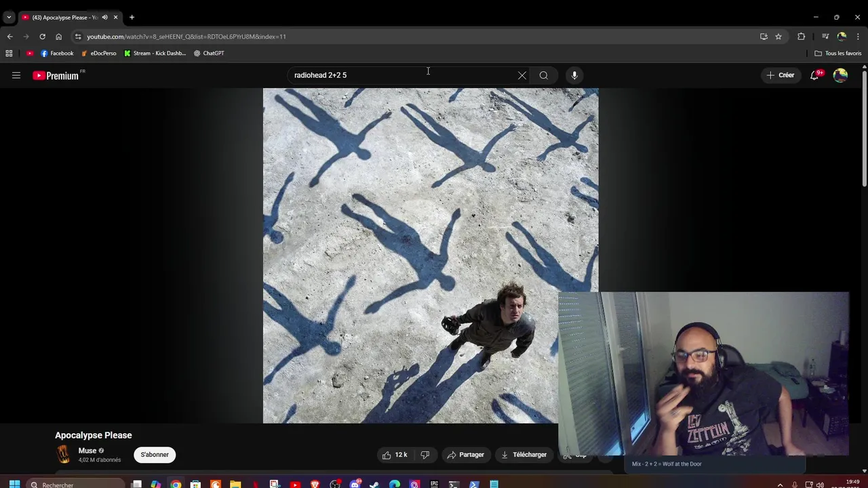Open Chrome from the taskbar
The width and height of the screenshot is (868, 488).
tap(176, 484)
